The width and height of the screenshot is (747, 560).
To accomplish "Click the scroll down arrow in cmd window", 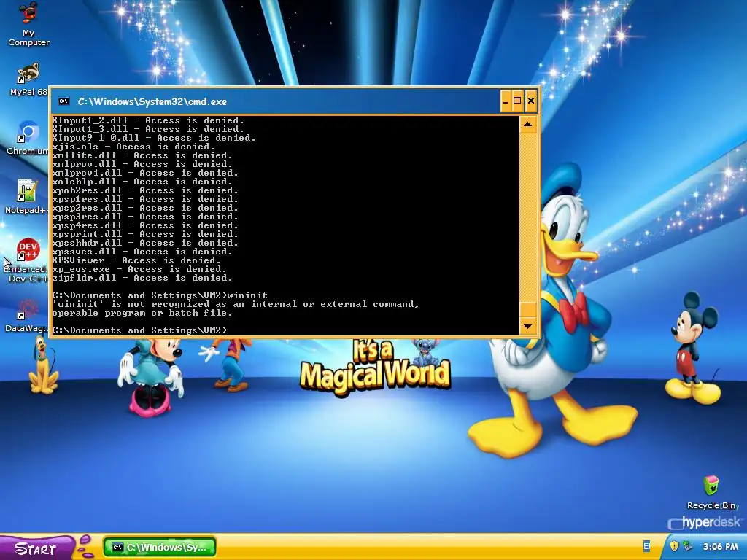I will click(x=528, y=326).
